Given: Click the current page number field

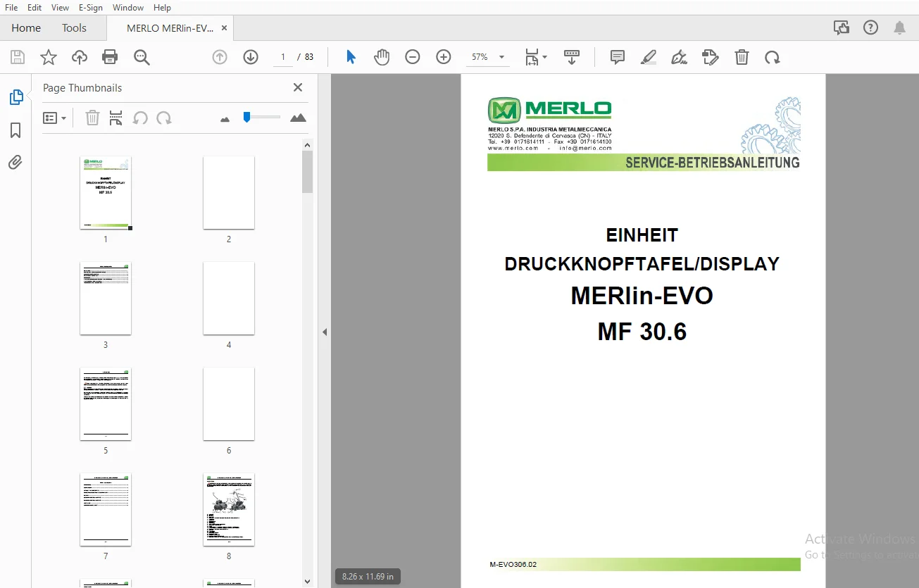Looking at the screenshot, I should 283,57.
